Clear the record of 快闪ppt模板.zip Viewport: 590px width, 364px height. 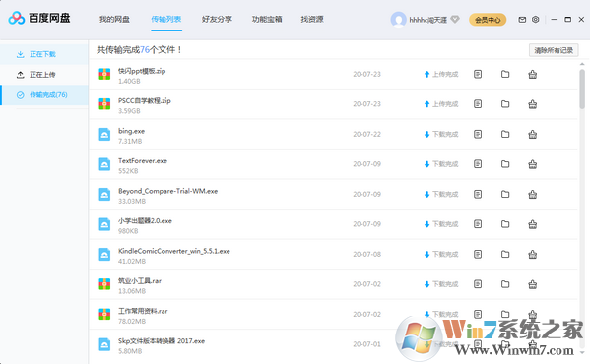[533, 74]
